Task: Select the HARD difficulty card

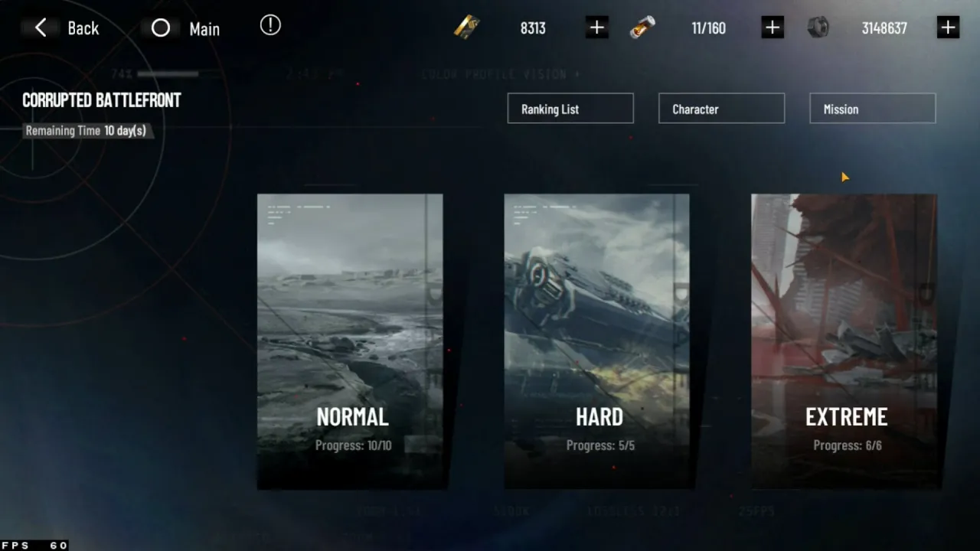Action: pos(598,341)
